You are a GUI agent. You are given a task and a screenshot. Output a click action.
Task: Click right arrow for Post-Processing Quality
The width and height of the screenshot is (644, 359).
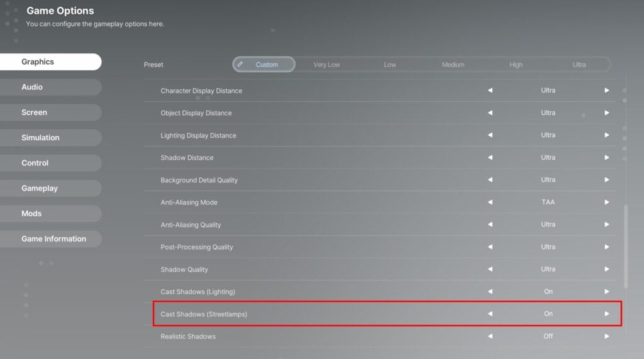tap(607, 247)
